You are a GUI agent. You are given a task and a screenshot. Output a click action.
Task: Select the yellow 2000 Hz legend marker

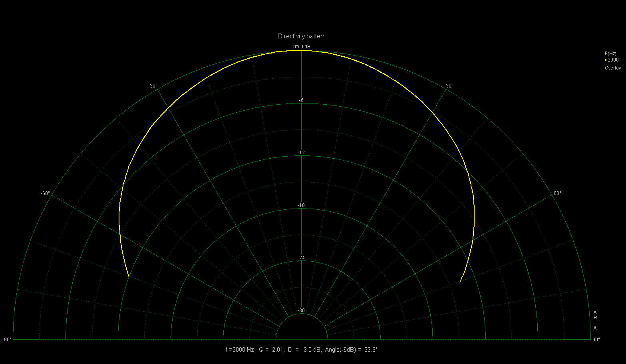pyautogui.click(x=606, y=60)
